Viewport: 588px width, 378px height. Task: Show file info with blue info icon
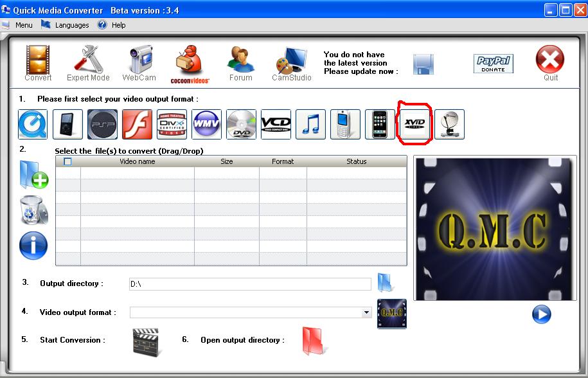33,246
